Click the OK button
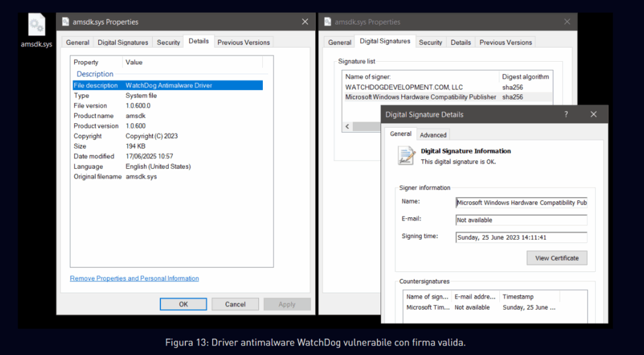The width and height of the screenshot is (644, 355). pyautogui.click(x=183, y=304)
